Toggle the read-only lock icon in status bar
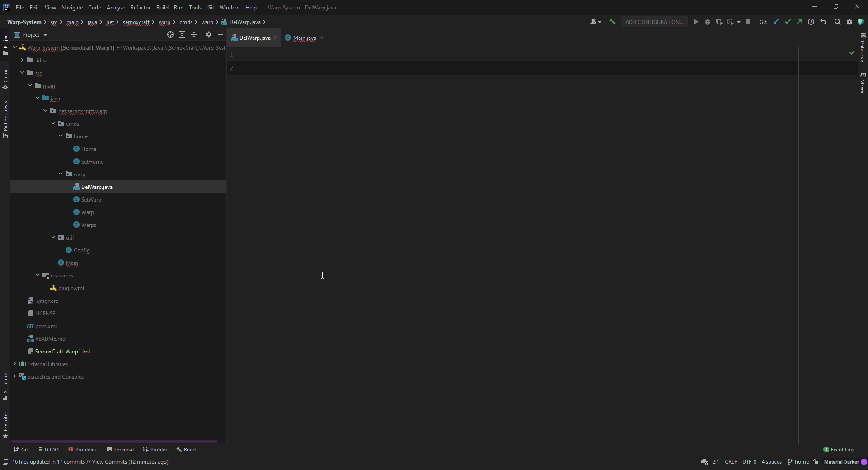 816,462
